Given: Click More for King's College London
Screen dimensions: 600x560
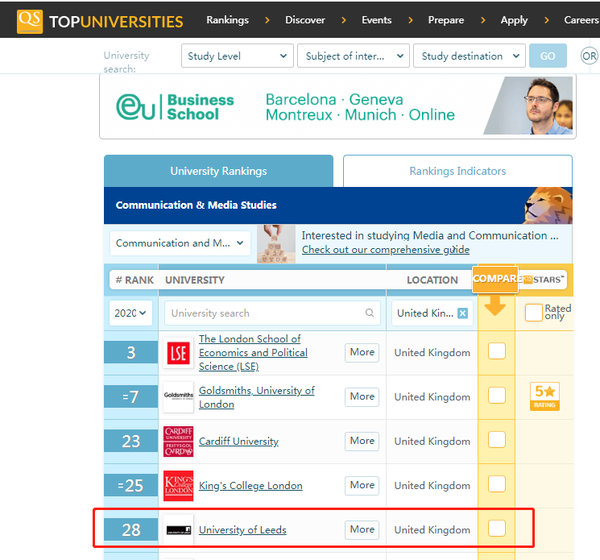Looking at the screenshot, I should point(362,485).
